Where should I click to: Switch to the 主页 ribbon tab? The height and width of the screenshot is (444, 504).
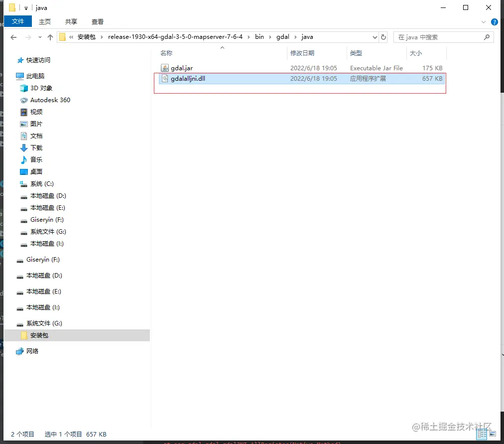pos(45,21)
